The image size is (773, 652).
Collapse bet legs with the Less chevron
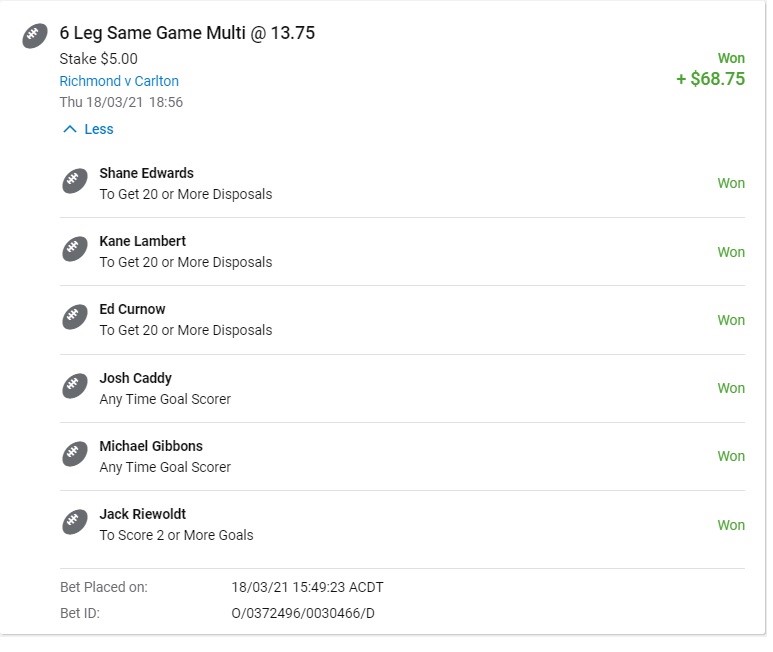[x=69, y=129]
